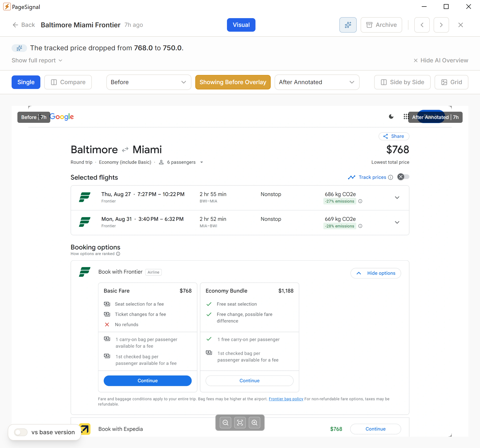Switch to Side by Side layout

tap(402, 82)
